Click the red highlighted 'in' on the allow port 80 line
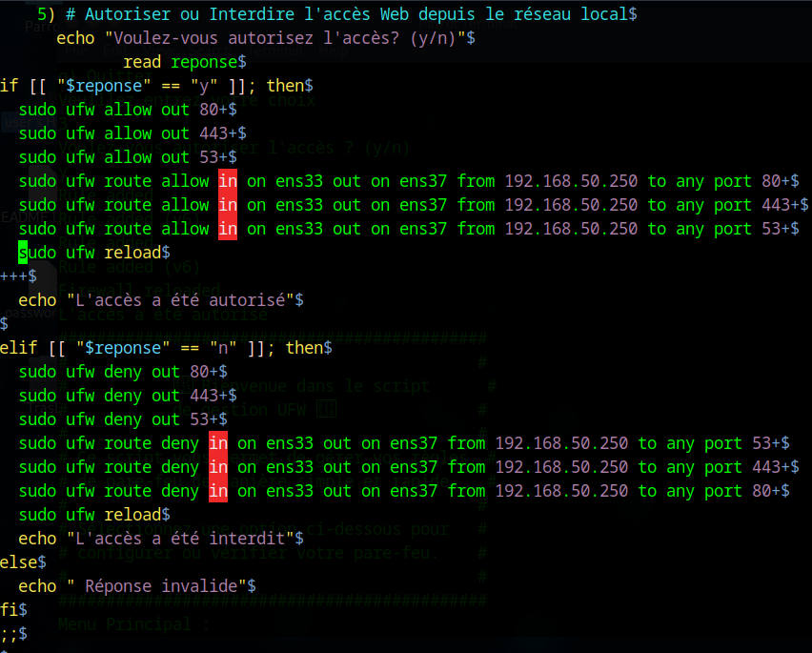 coord(228,181)
